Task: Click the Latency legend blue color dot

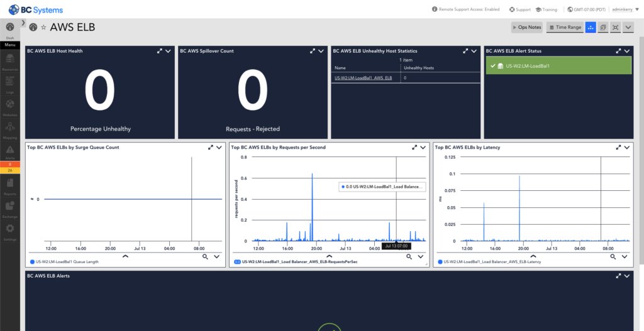Action: (x=440, y=262)
